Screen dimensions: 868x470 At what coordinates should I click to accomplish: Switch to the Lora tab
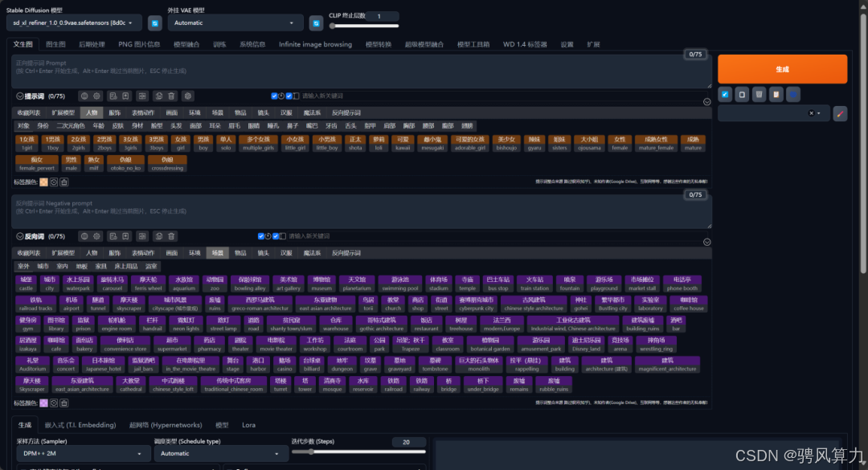coord(248,425)
